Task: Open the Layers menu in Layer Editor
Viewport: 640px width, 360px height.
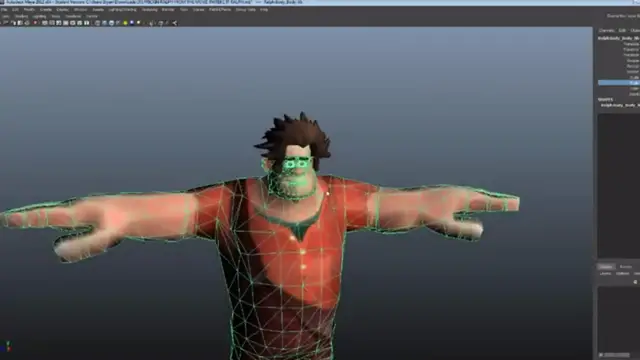Action: (605, 273)
